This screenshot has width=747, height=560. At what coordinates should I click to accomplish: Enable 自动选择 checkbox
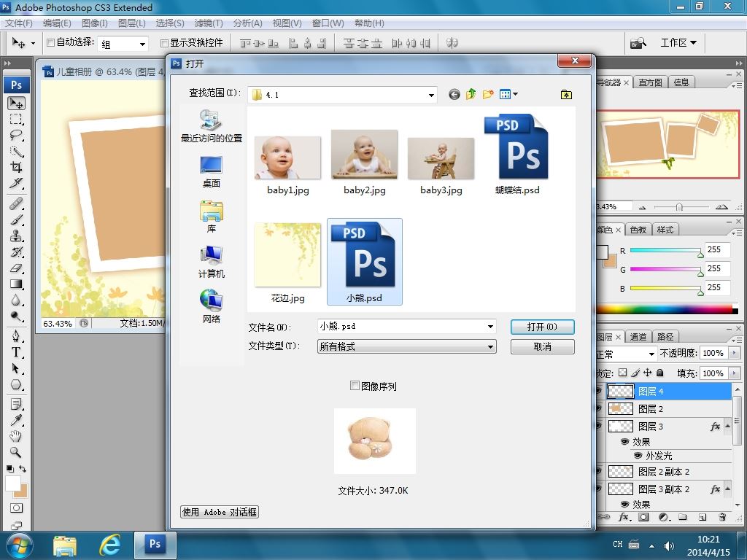(x=50, y=43)
